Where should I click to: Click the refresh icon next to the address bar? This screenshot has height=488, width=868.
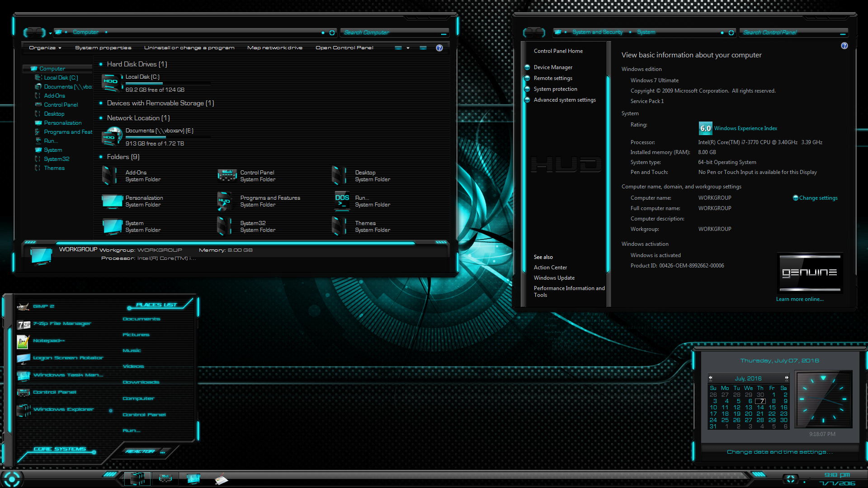coord(332,32)
